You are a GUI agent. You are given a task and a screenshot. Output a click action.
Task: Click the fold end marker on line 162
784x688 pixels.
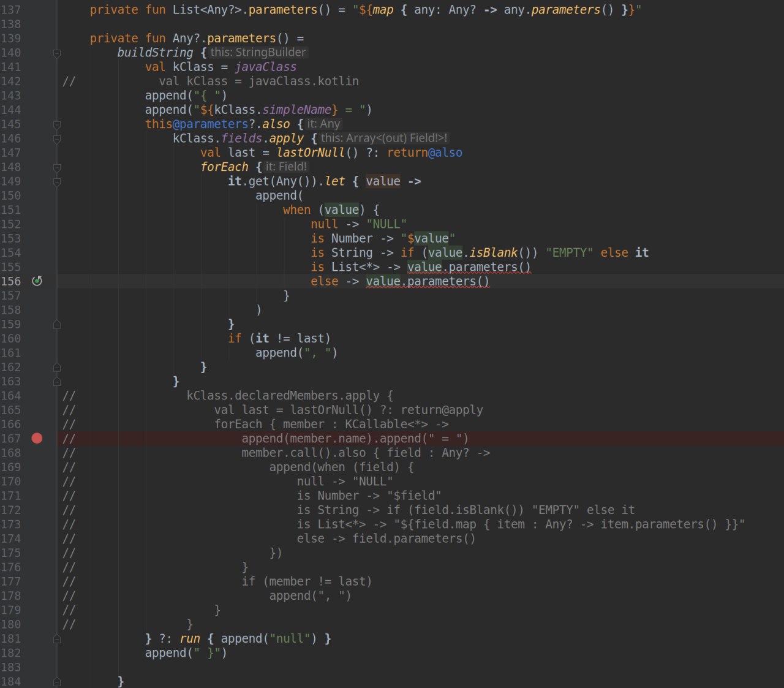coord(57,367)
